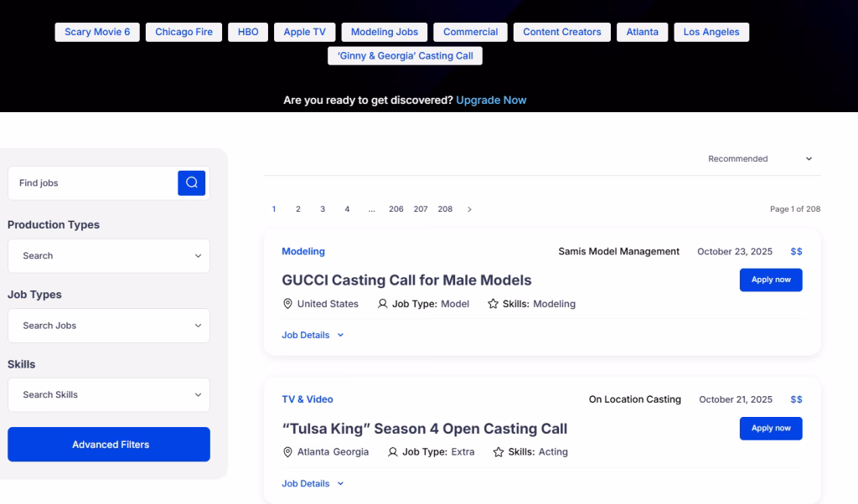The image size is (858, 504).
Task: Open the Skills search dropdown
Action: 109,395
